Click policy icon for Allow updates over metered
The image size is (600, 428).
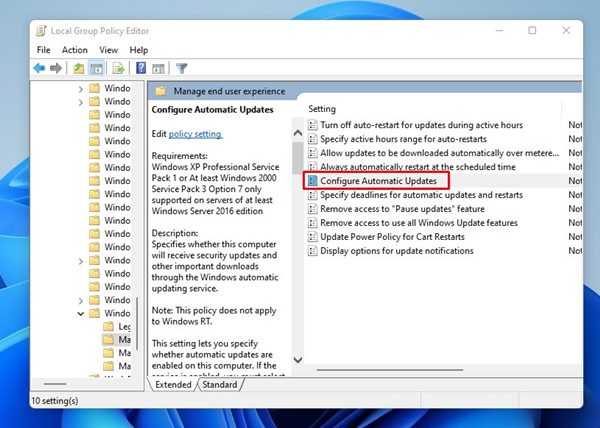313,153
